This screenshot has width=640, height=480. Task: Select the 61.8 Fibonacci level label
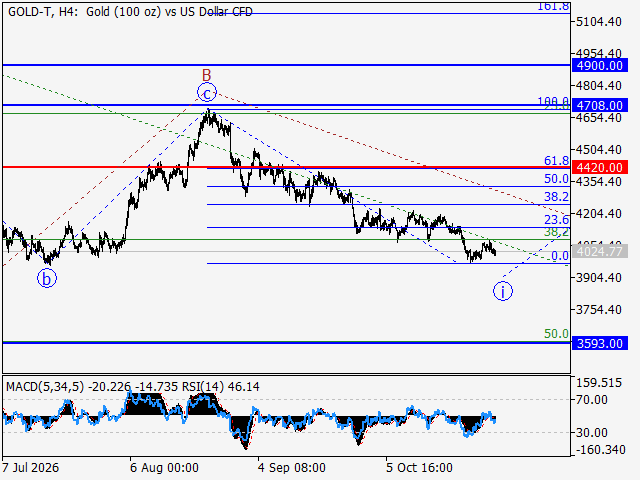click(556, 161)
